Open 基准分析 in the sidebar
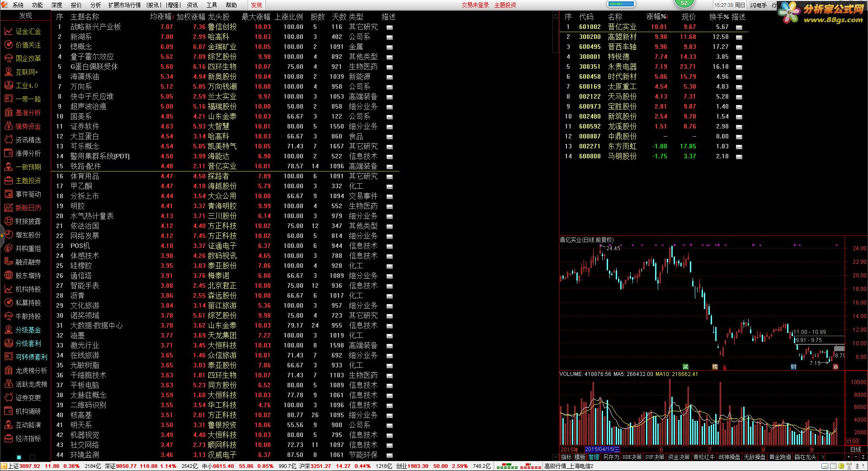 (23, 113)
